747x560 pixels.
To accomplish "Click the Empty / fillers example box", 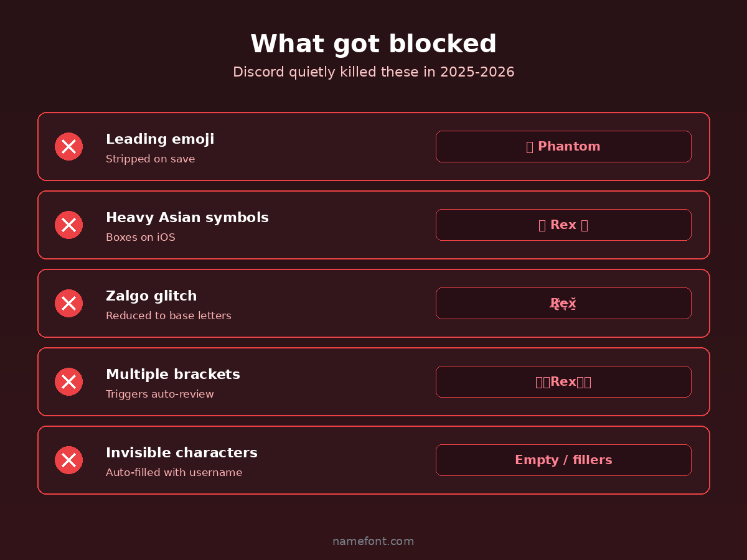I will pyautogui.click(x=563, y=460).
